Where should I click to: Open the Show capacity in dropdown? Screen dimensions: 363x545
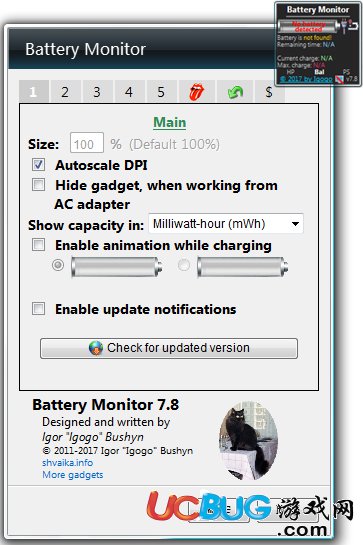226,223
